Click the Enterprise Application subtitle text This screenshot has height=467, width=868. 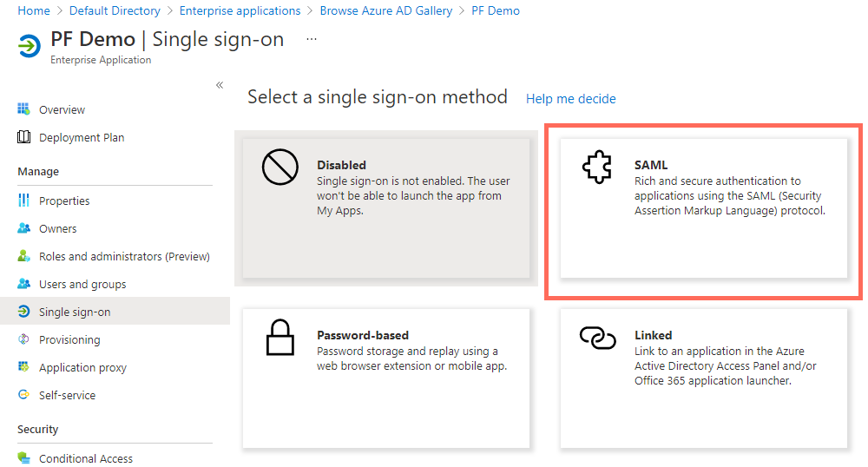[101, 60]
